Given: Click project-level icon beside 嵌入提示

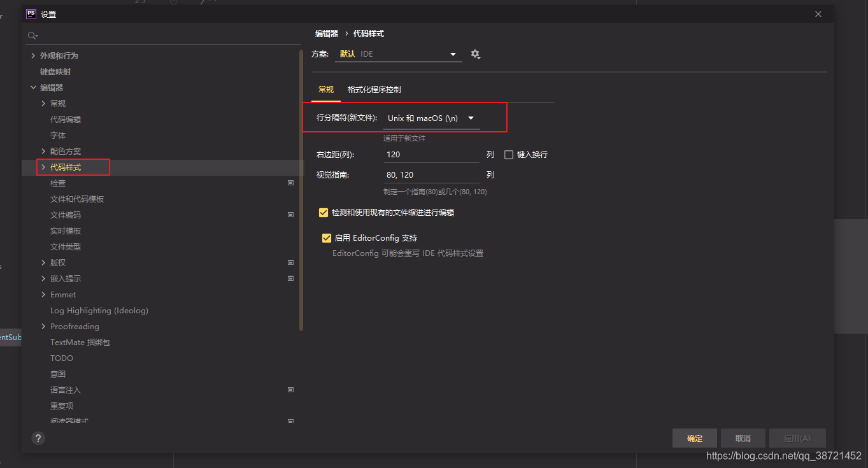Looking at the screenshot, I should [291, 278].
